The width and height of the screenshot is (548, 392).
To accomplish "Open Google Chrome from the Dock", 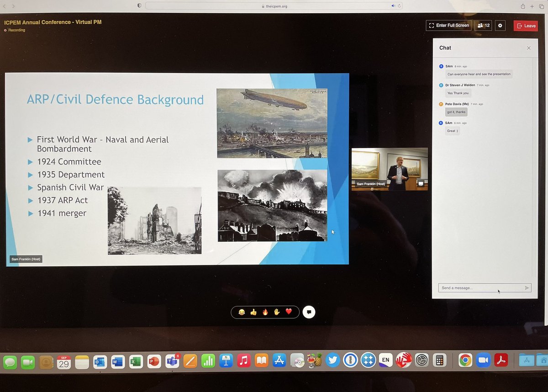I will click(x=465, y=360).
